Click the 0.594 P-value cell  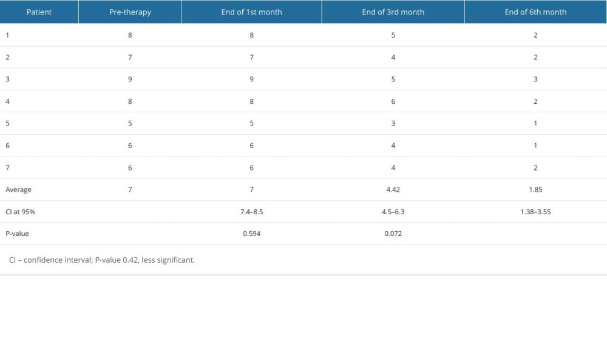(252, 234)
